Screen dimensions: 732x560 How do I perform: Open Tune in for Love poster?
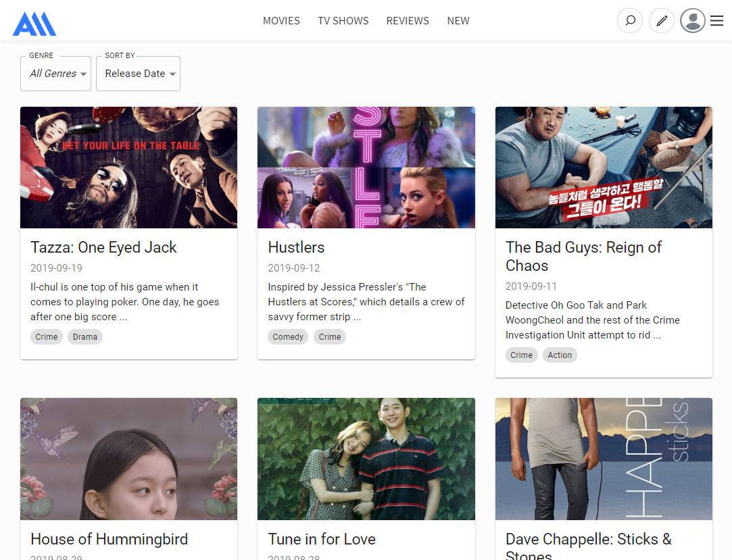(x=366, y=459)
